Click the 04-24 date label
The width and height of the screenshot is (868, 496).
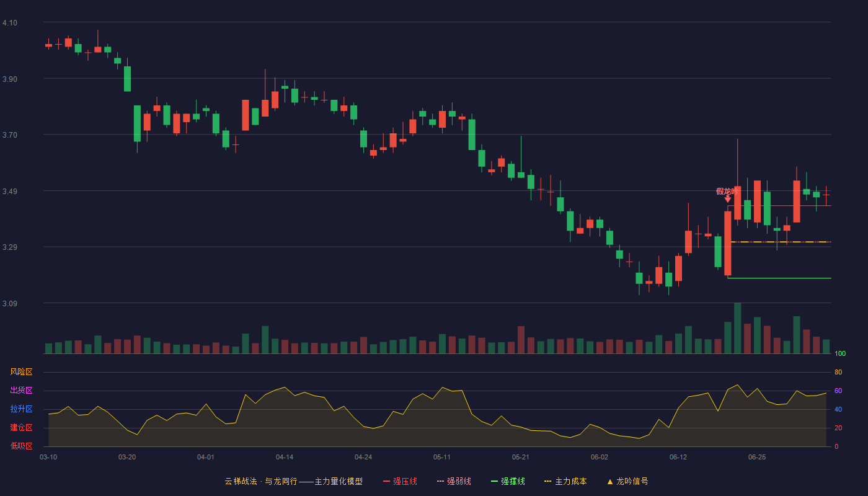[363, 457]
